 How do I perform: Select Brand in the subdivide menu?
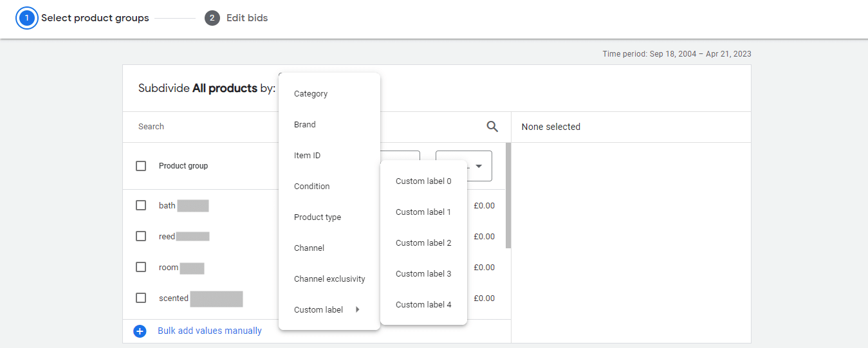pyautogui.click(x=305, y=125)
